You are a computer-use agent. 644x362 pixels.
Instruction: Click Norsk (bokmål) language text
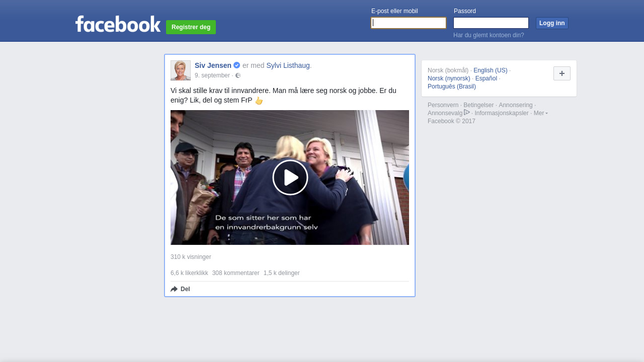pyautogui.click(x=448, y=70)
